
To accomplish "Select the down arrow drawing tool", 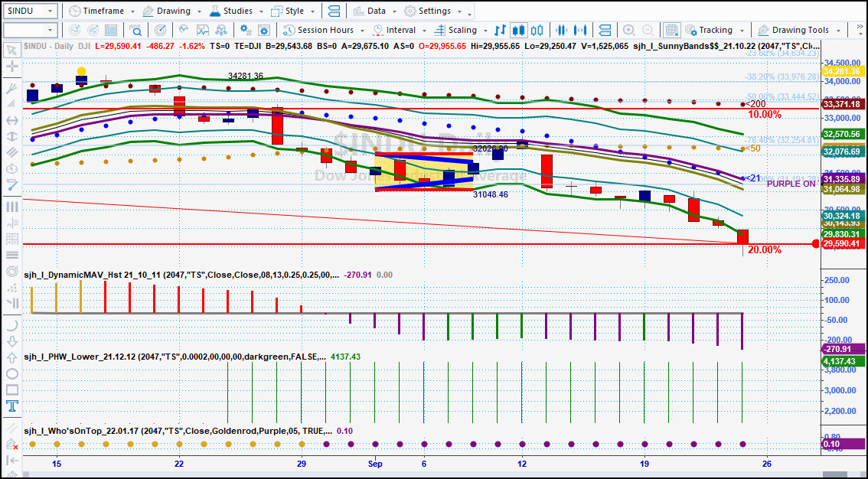I will point(11,341).
